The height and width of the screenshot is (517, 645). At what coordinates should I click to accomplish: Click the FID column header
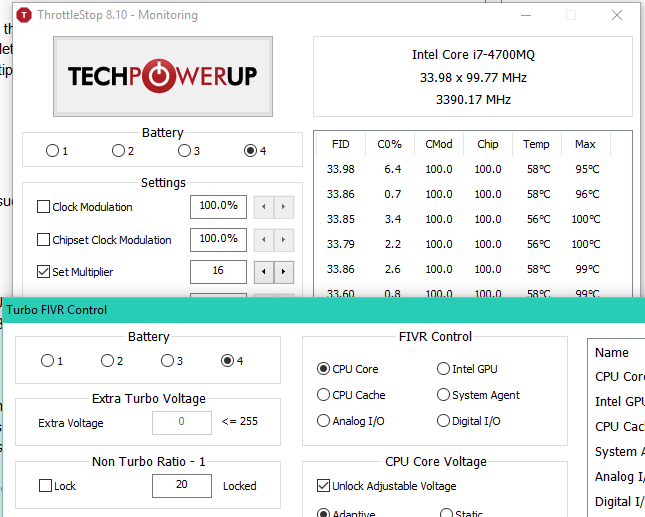point(341,144)
